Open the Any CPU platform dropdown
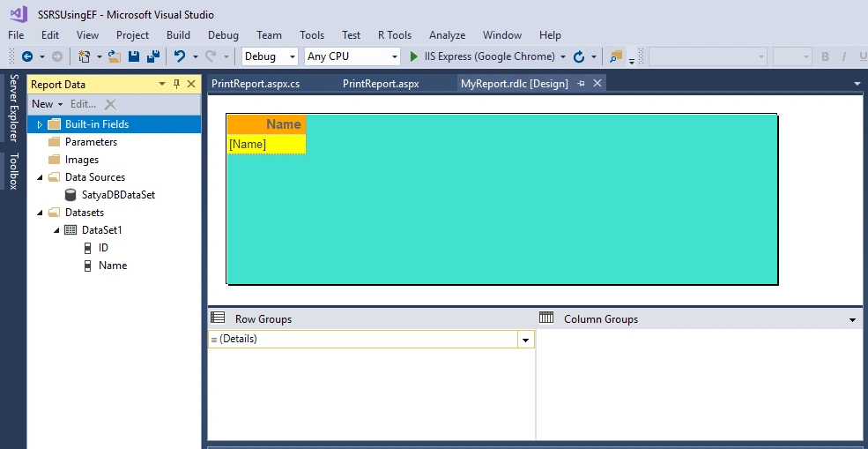This screenshot has height=449, width=868. (x=352, y=56)
